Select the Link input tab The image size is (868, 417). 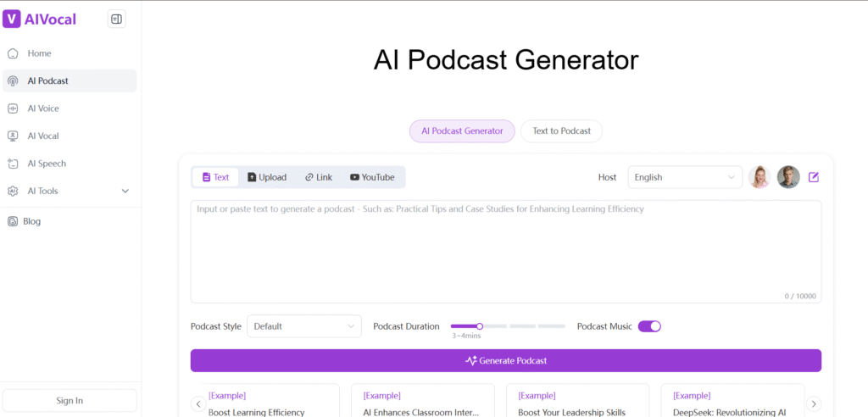click(319, 177)
